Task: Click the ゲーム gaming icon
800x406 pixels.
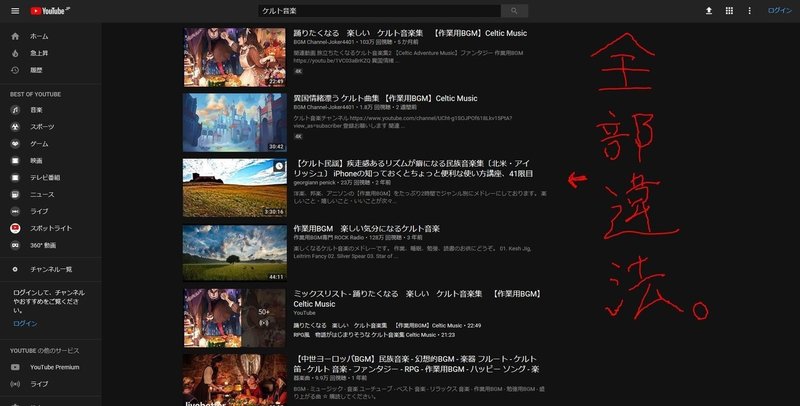Action: point(15,144)
